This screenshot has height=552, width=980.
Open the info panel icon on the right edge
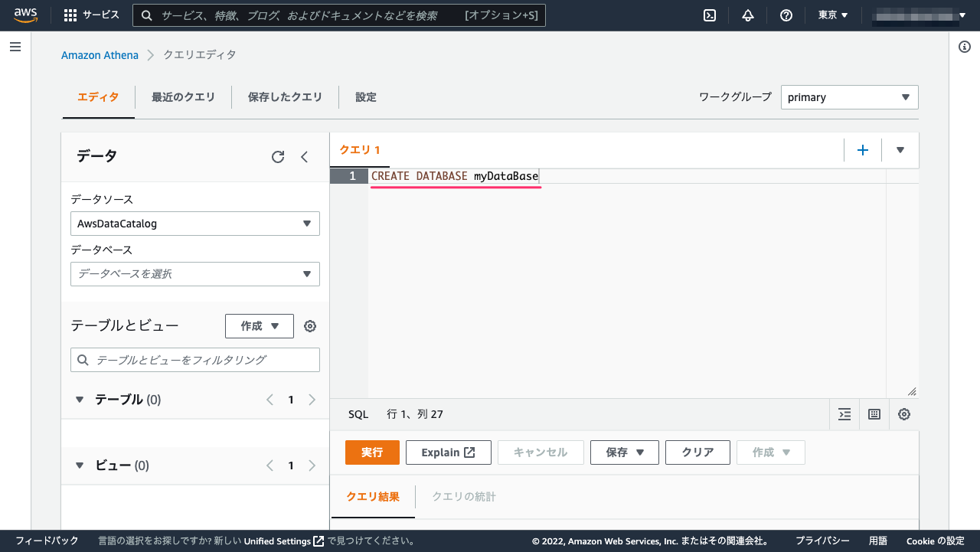pos(965,47)
